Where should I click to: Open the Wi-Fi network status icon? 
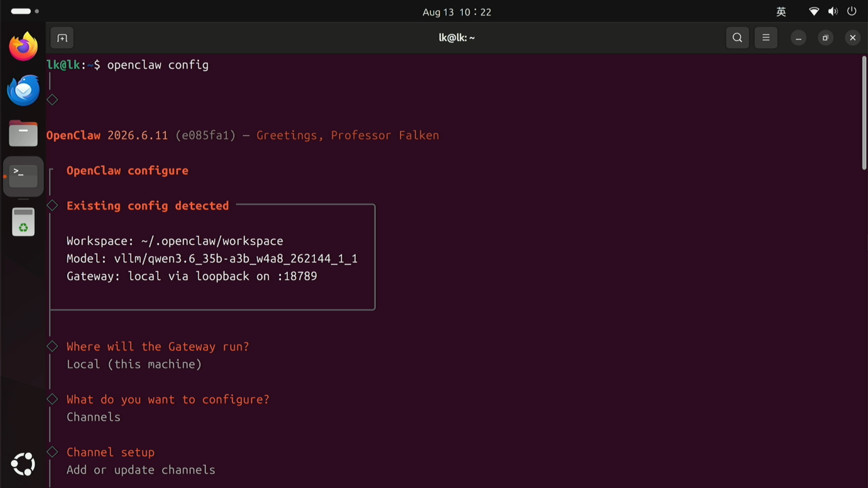coord(814,12)
